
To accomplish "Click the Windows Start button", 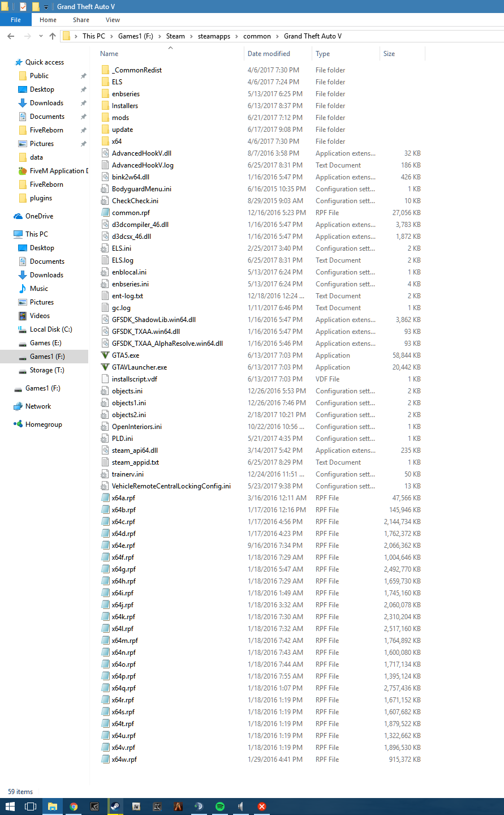I will click(x=10, y=807).
